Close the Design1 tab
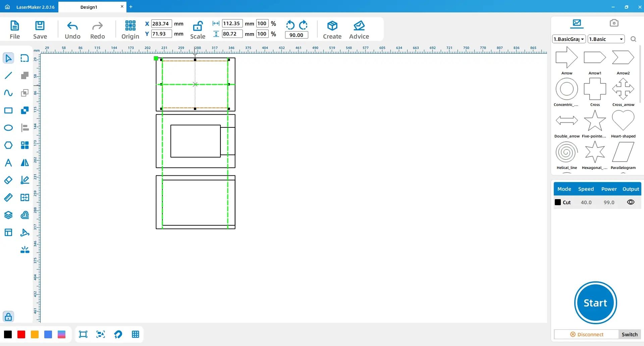The image size is (644, 346). 122,6
